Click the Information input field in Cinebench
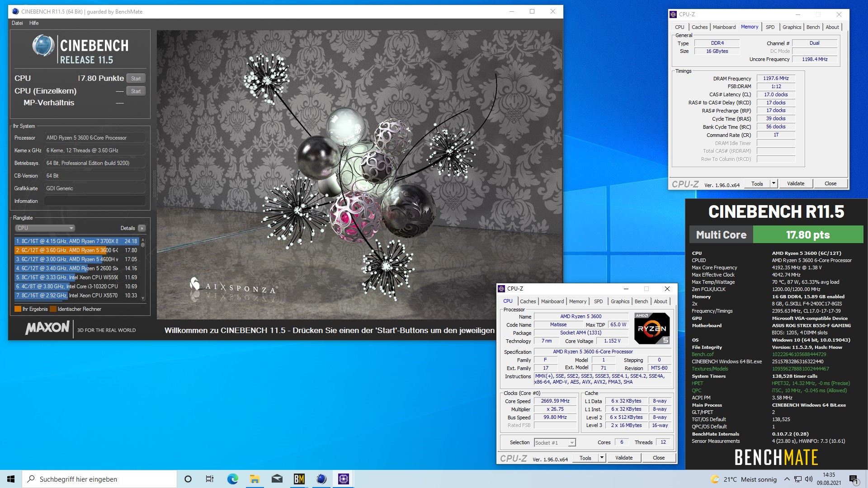 [94, 201]
